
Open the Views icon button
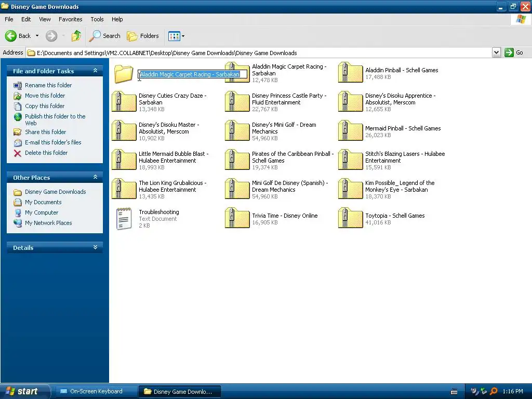(174, 36)
